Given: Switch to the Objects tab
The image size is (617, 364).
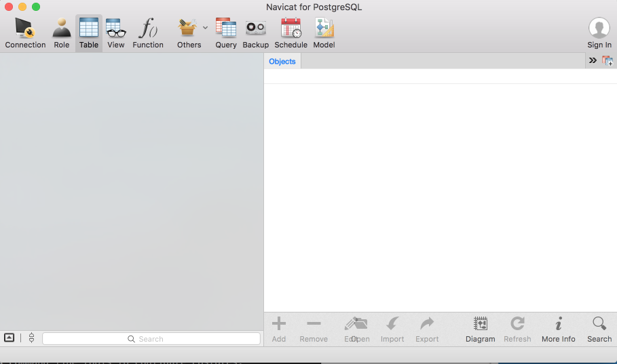Looking at the screenshot, I should point(282,61).
